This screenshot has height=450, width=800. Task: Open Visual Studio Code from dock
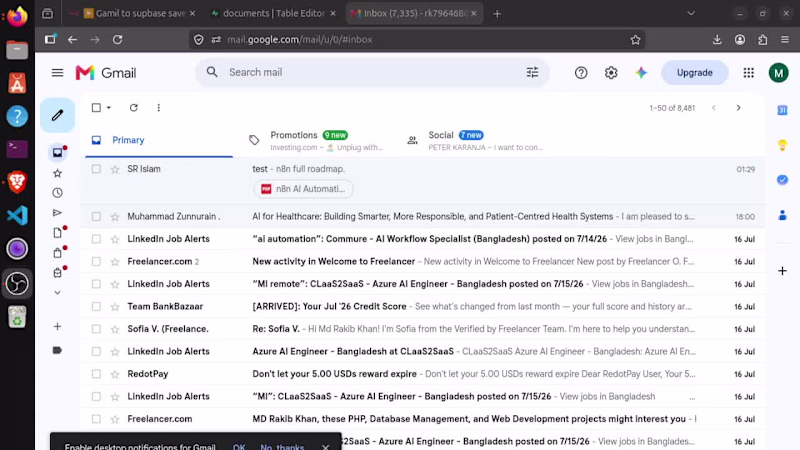[17, 215]
